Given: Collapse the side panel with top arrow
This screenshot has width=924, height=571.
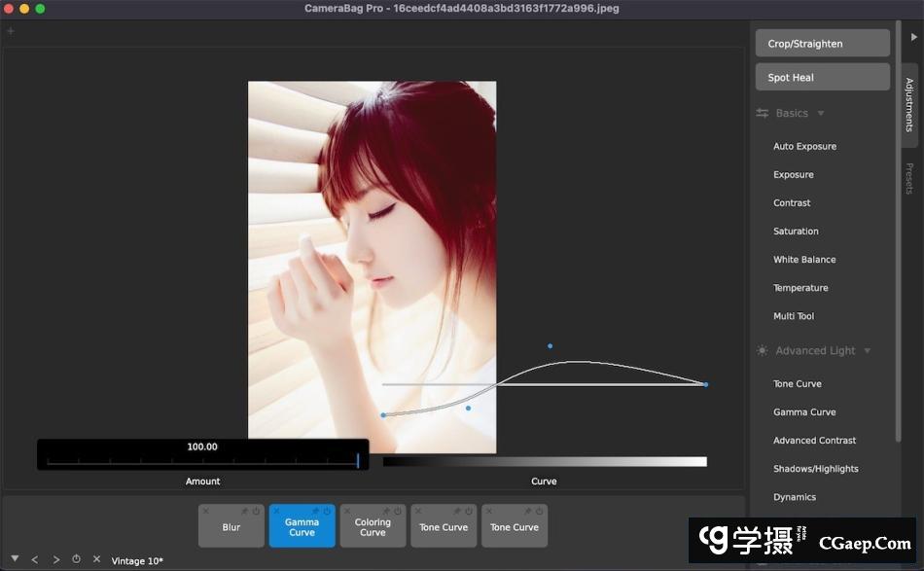Looking at the screenshot, I should 913,37.
